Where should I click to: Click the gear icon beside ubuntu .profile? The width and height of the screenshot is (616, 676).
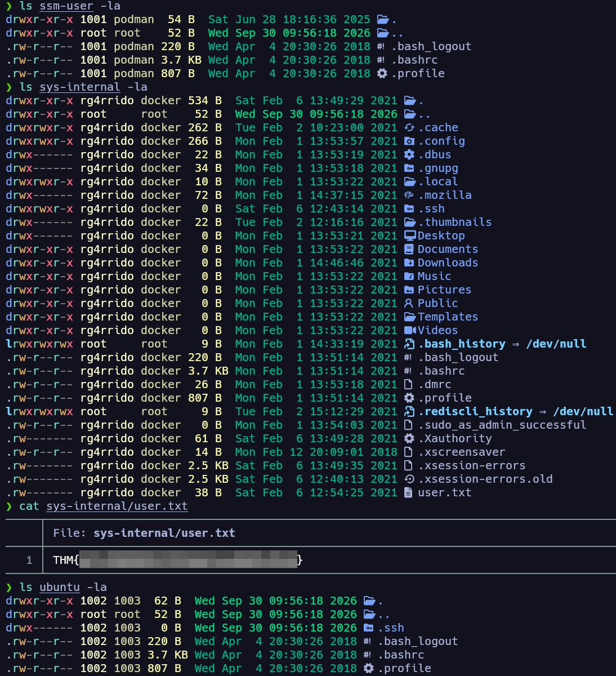click(369, 669)
